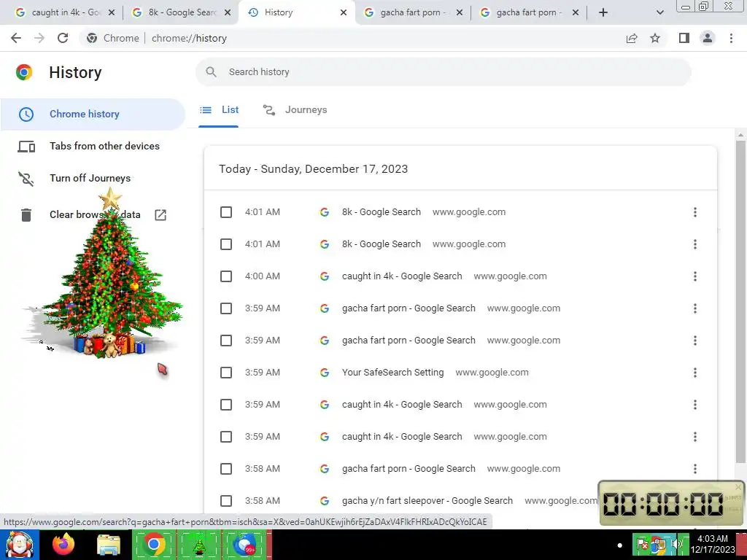Open Tabs from other devices
The image size is (747, 560).
pos(104,146)
